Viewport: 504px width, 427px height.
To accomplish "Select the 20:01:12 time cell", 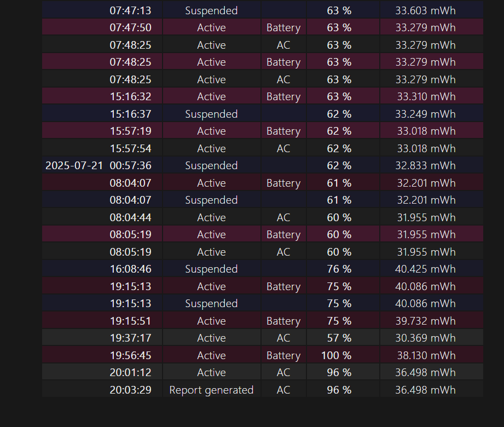I will 130,372.
